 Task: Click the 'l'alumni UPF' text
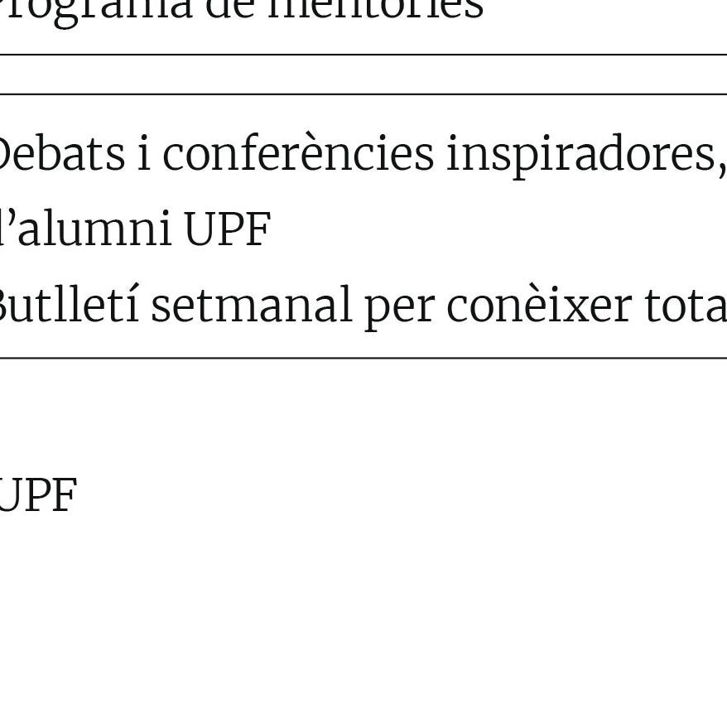136,229
